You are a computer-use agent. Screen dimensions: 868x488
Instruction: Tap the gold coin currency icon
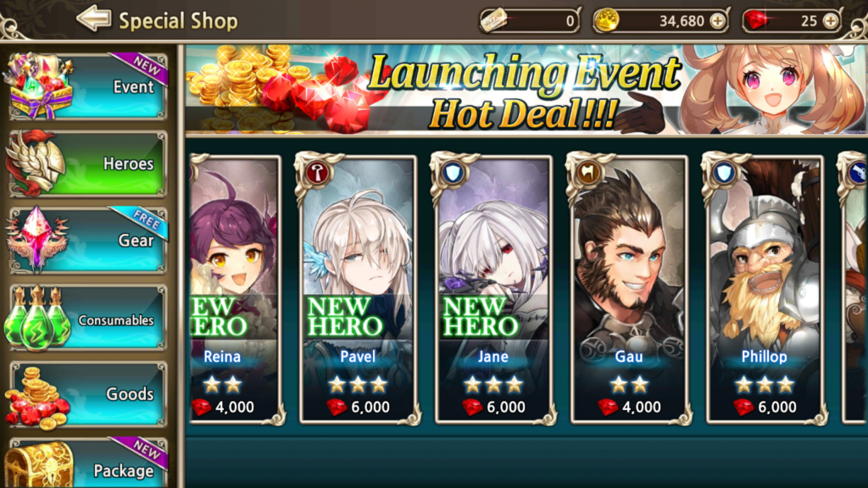pos(606,20)
